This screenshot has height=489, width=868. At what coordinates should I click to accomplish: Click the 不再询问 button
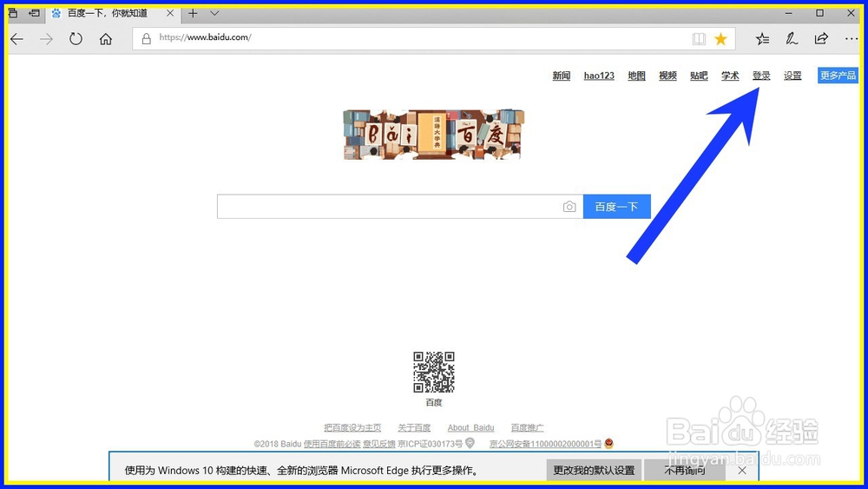[x=685, y=470]
